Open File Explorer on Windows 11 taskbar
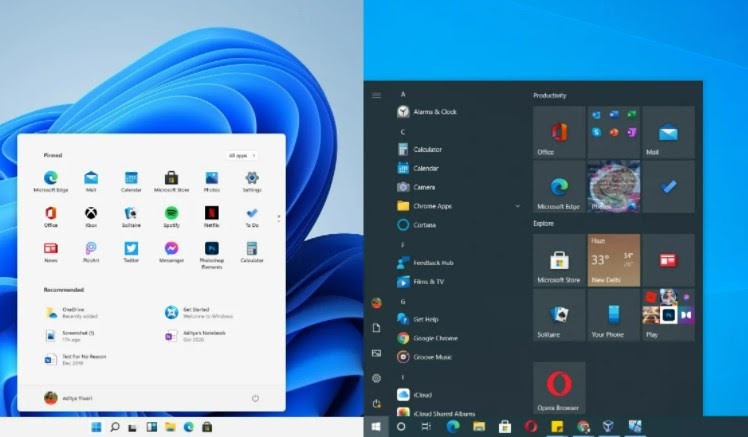 [170, 427]
